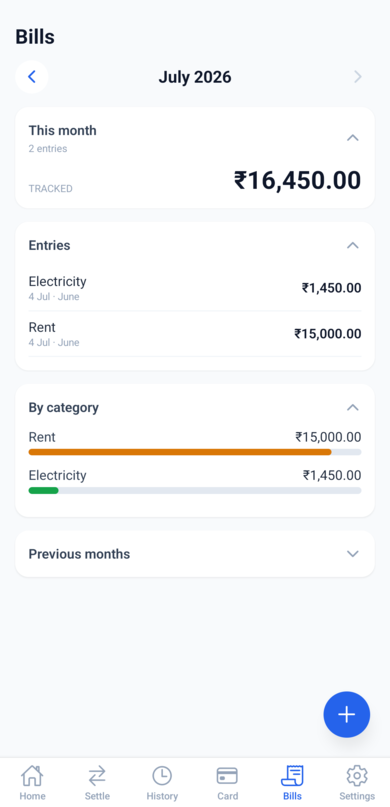Open the Rent entry for ₹15,000.00

coord(195,334)
